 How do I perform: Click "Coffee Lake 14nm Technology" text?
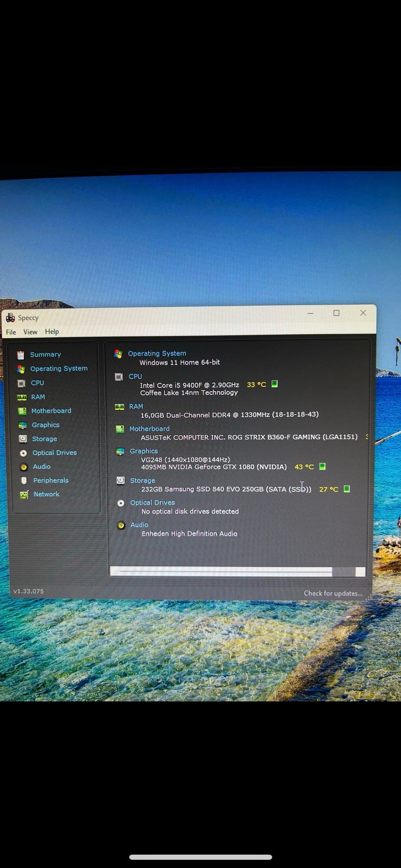189,393
